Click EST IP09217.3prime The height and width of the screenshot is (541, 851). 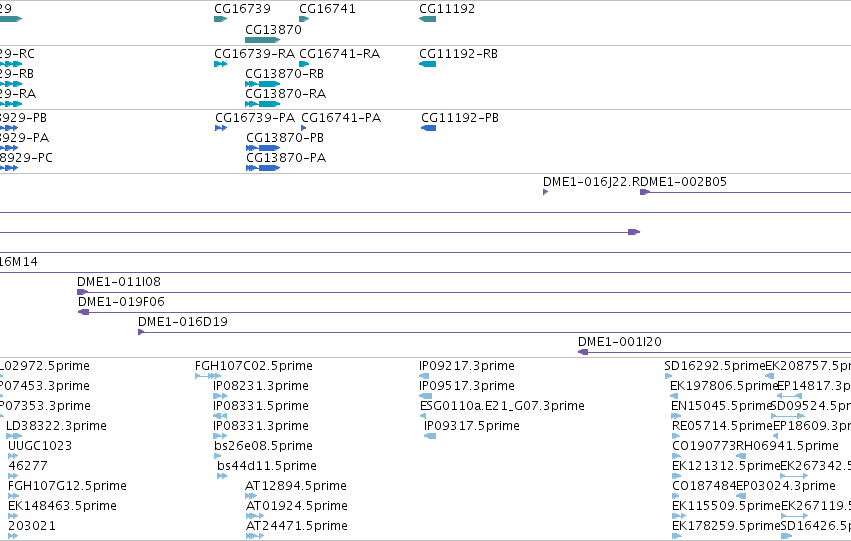[x=467, y=366]
